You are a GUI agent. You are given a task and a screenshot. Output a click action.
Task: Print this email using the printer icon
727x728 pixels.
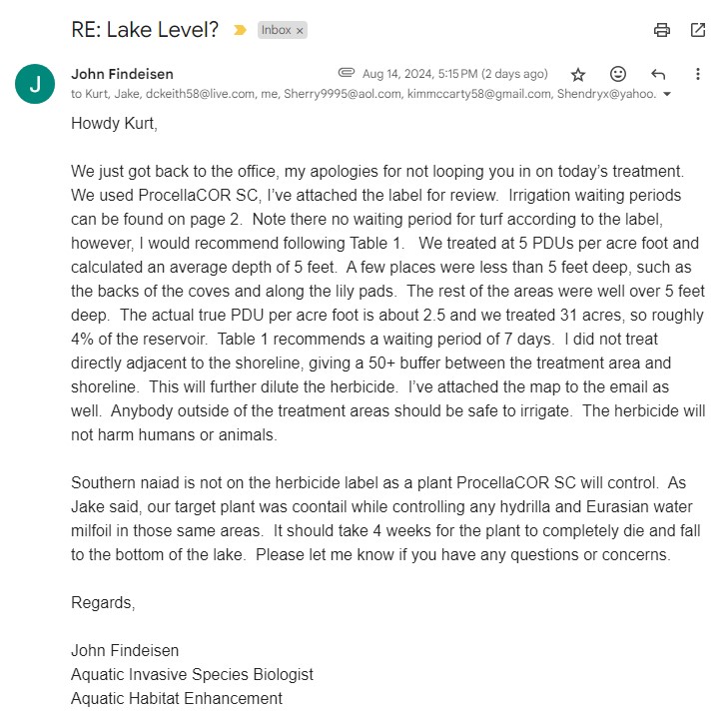coord(662,30)
